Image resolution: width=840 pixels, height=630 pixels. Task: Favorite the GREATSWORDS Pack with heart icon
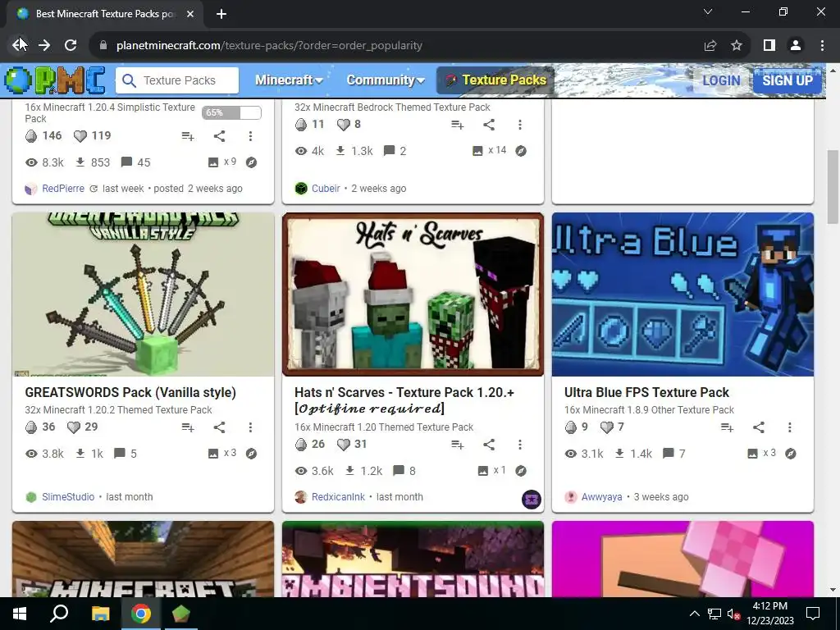73,427
